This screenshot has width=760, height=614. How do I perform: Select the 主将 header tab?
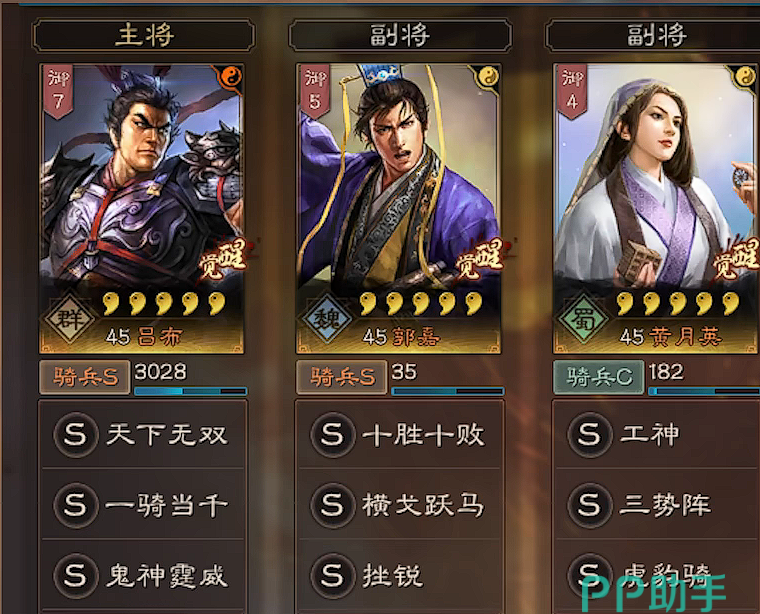pos(144,35)
